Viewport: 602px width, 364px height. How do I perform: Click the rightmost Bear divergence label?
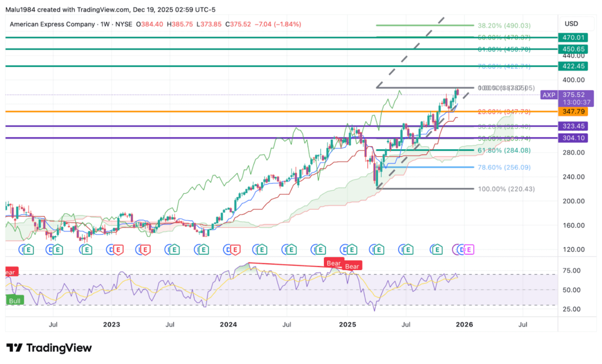pos(352,267)
